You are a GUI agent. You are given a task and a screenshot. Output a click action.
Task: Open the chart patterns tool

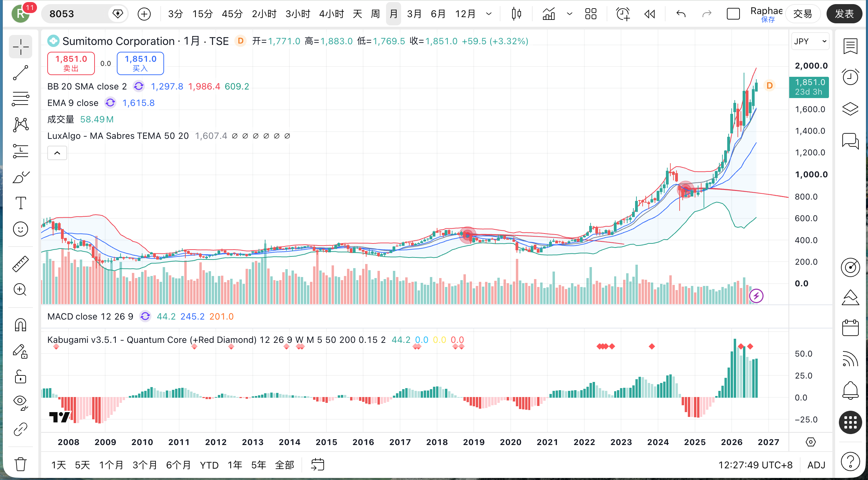pyautogui.click(x=21, y=125)
